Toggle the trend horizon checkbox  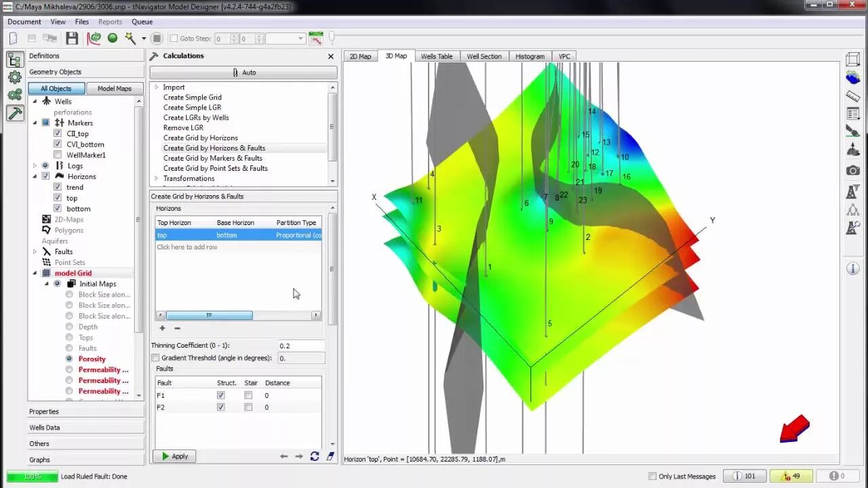pos(58,187)
